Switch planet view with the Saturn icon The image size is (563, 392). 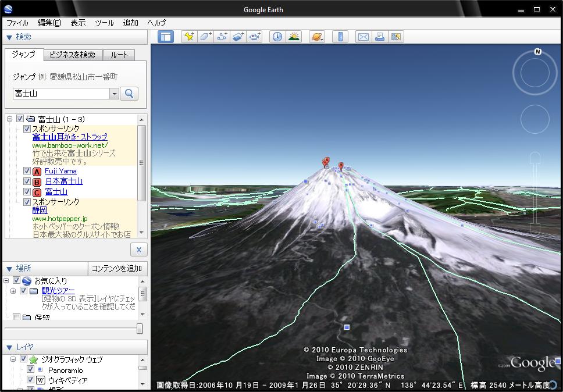[316, 37]
